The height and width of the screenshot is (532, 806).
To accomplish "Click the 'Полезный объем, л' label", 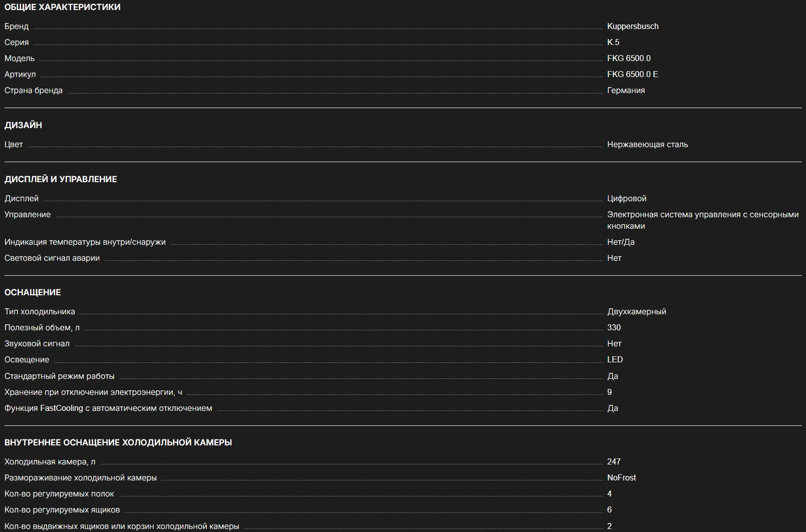I will coord(42,327).
